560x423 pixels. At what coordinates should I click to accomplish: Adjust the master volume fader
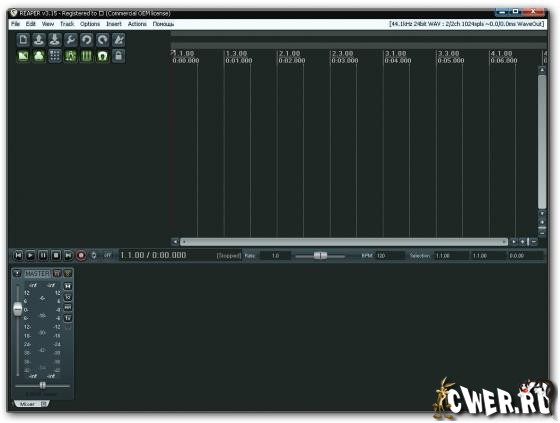point(18,309)
